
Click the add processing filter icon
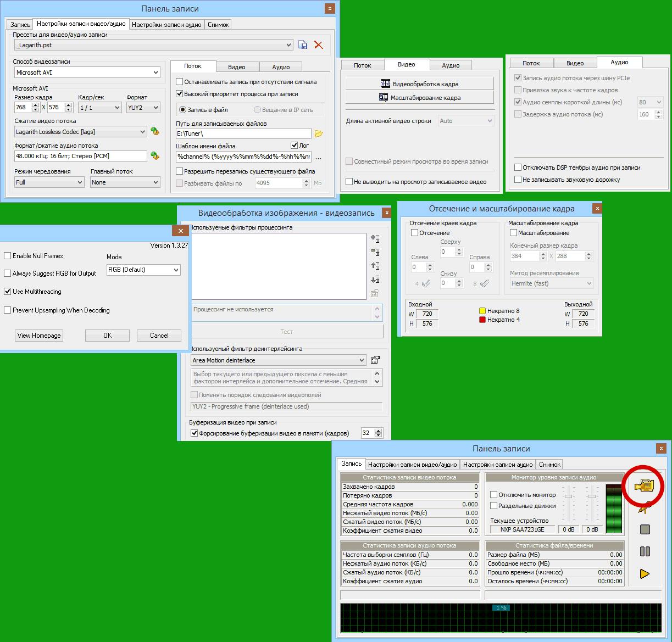click(x=375, y=238)
